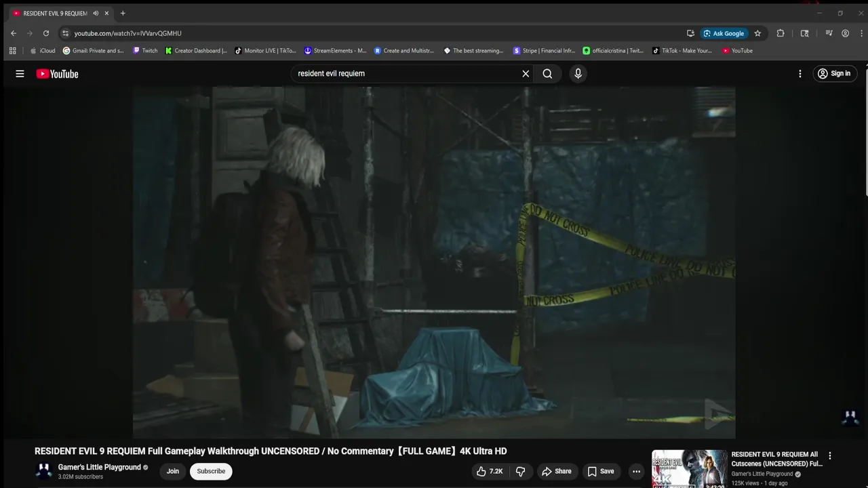Screen dimensions: 868x488
Task: Open the Chrome extensions puzzle menu
Action: click(x=781, y=33)
